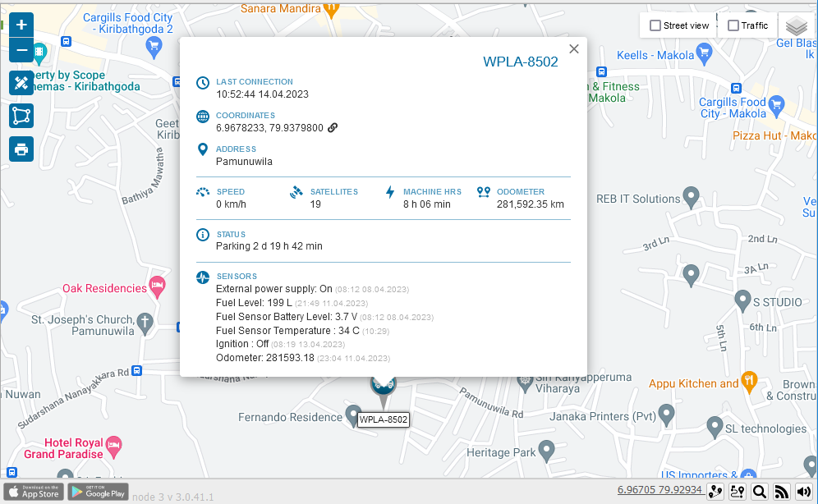Zoom in on the map
Viewport: 818px width, 504px height.
point(21,25)
